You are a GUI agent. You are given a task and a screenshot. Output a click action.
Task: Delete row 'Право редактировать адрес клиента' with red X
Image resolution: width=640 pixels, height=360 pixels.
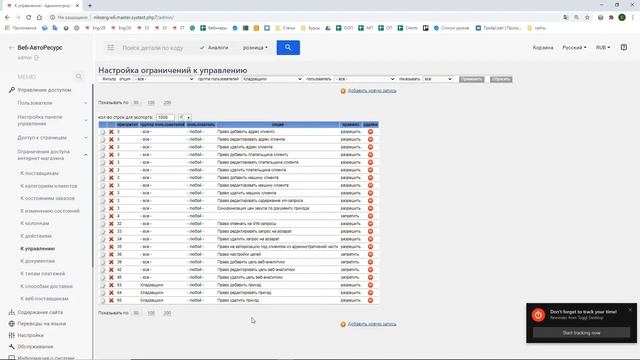pos(111,140)
